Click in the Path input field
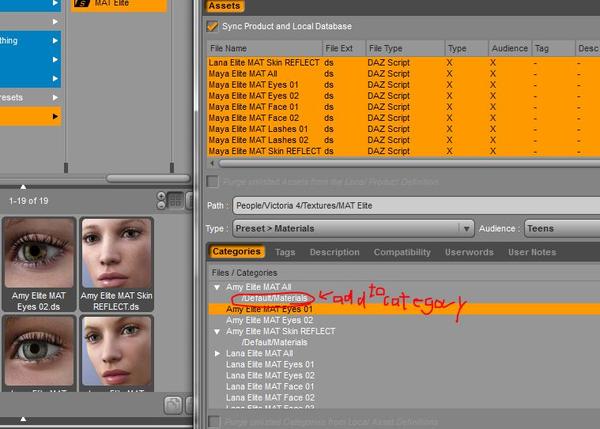Viewport: 600px width, 429px height. click(416, 206)
